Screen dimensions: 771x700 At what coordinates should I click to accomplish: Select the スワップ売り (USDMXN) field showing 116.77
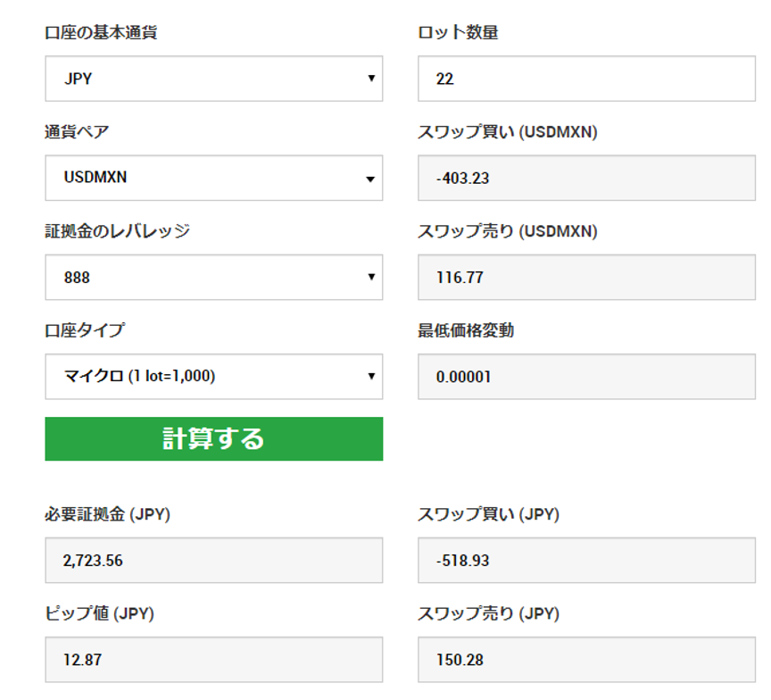(x=586, y=277)
